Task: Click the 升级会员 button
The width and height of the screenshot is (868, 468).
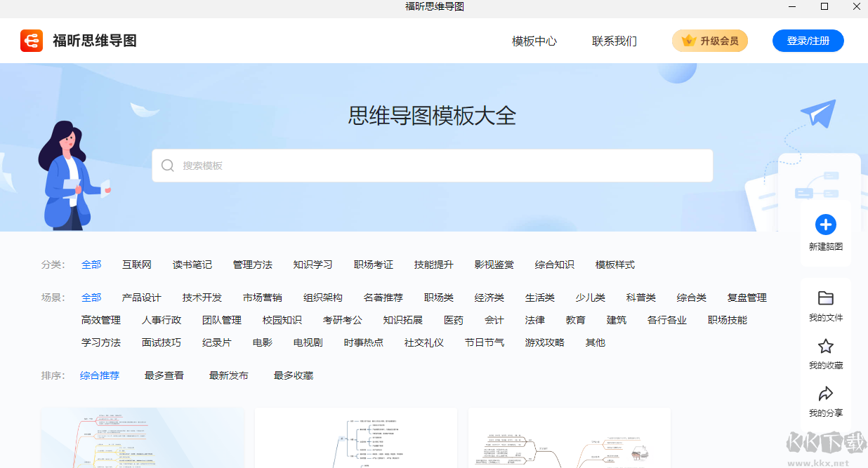Action: (x=710, y=41)
